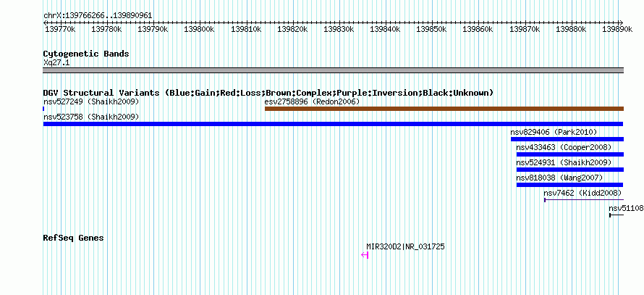Viewport: 644px width, 295px height.
Task: Open variant nsv433463 (Cooper2008) label
Action: click(x=564, y=147)
